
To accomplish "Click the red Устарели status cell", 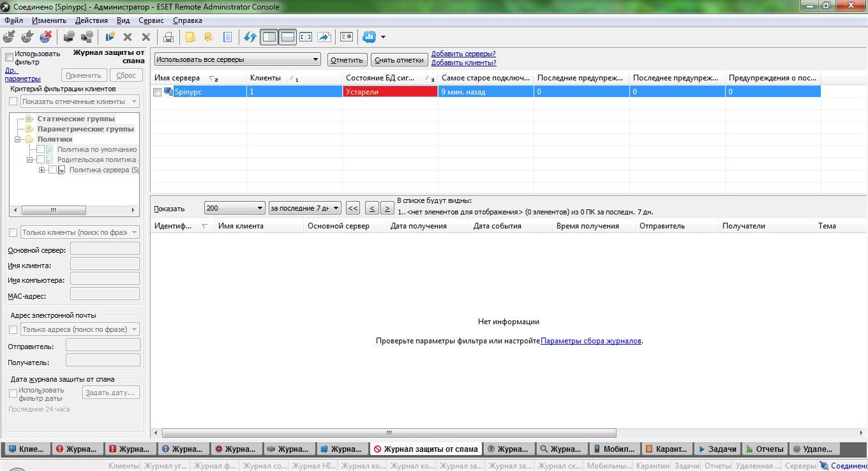I will tap(390, 92).
